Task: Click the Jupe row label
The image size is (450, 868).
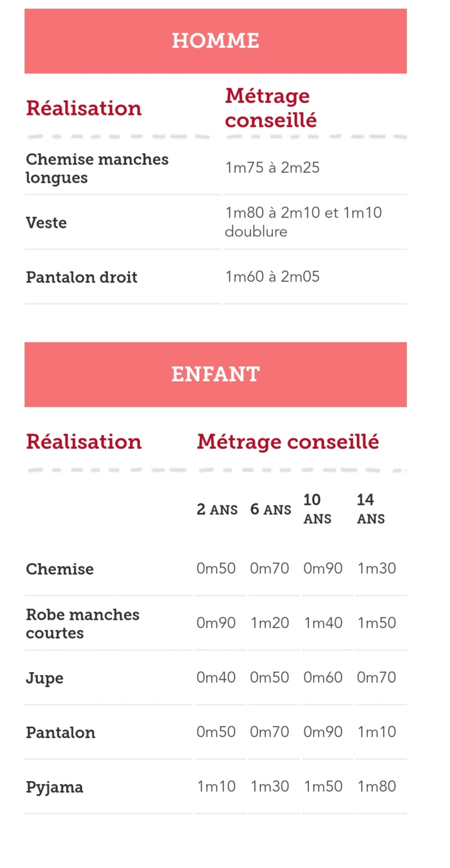Action: click(x=44, y=678)
